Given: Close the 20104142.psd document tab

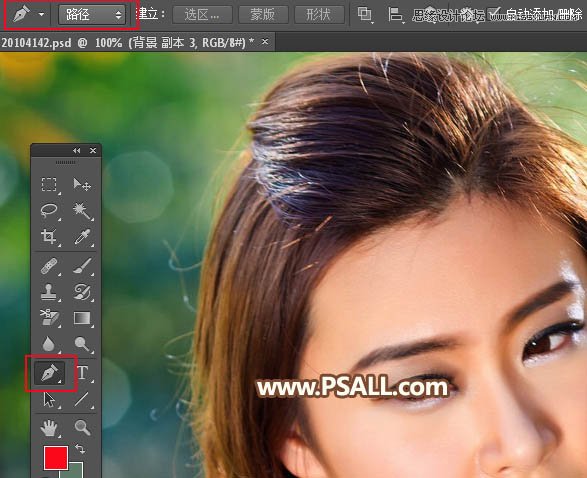Looking at the screenshot, I should point(265,42).
